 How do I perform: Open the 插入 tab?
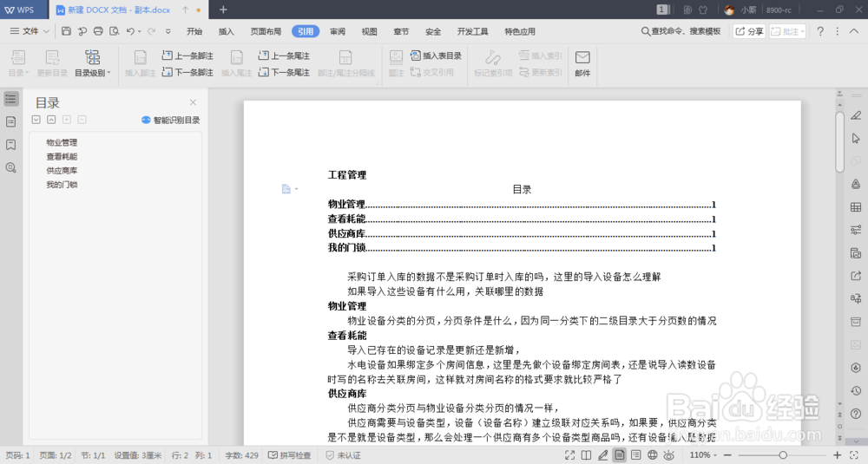[x=226, y=31]
